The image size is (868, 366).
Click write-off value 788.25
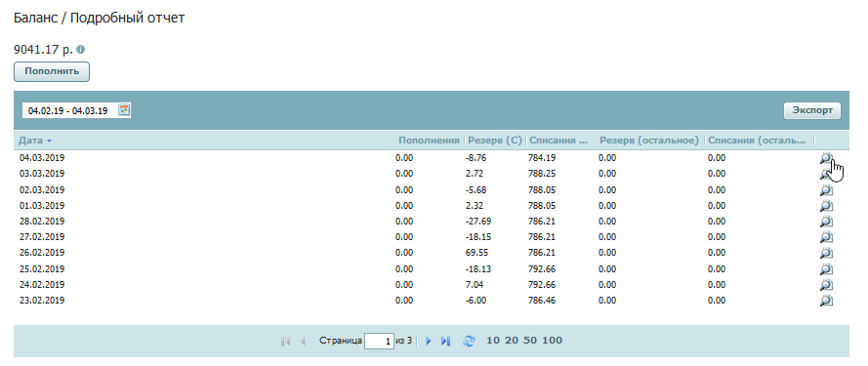point(542,174)
